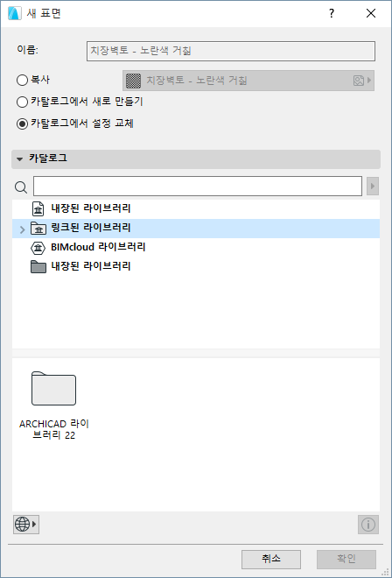This screenshot has width=392, height=578.
Task: Collapse the 카탈로그 section header
Action: click(196, 159)
